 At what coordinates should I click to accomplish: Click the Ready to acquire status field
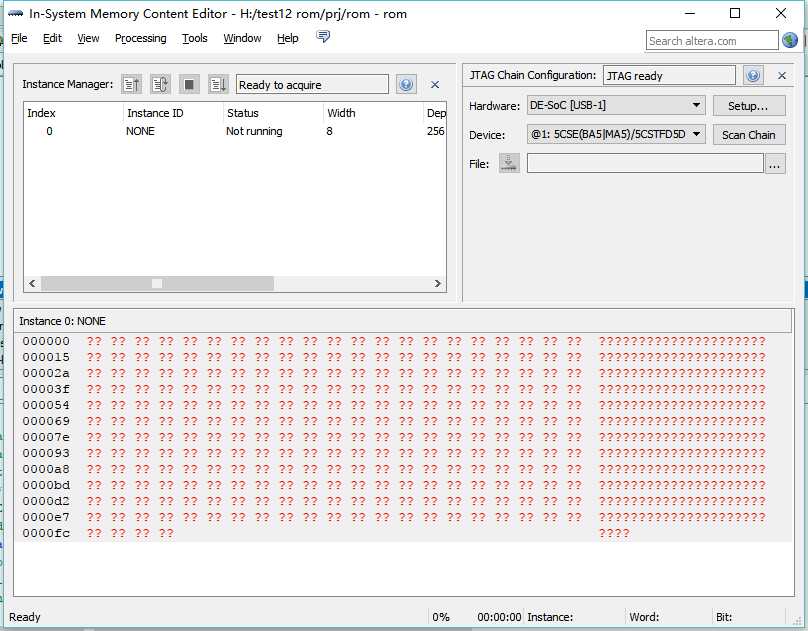point(312,84)
